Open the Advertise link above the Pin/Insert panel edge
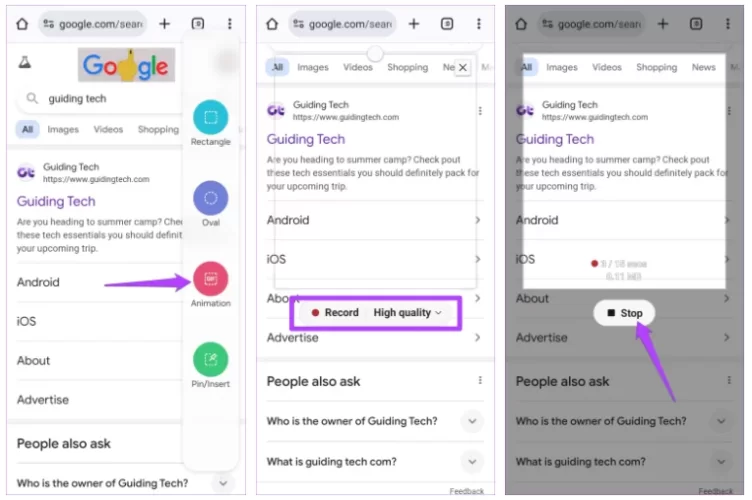Screen dimensions: 752x500 pos(43,400)
